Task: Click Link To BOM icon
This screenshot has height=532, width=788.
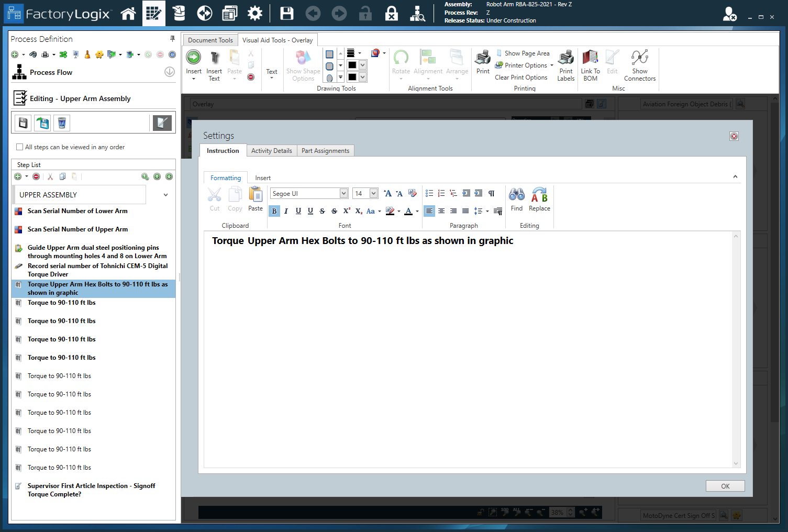Action: pos(590,58)
